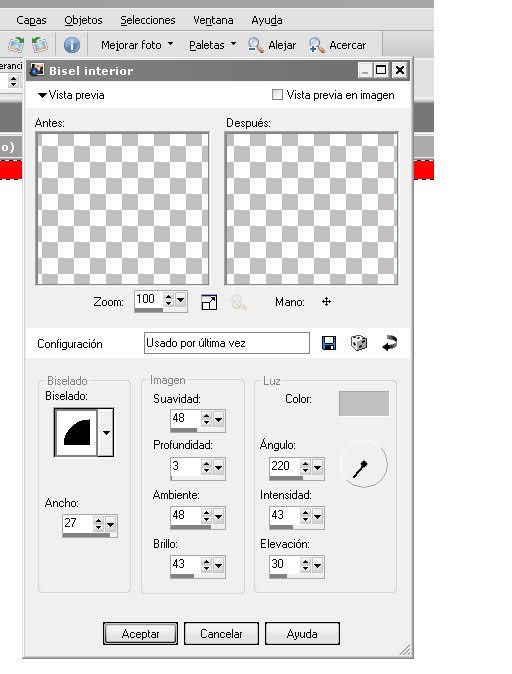This screenshot has width=512, height=674.
Task: Click the Configuración preset field
Action: [227, 343]
